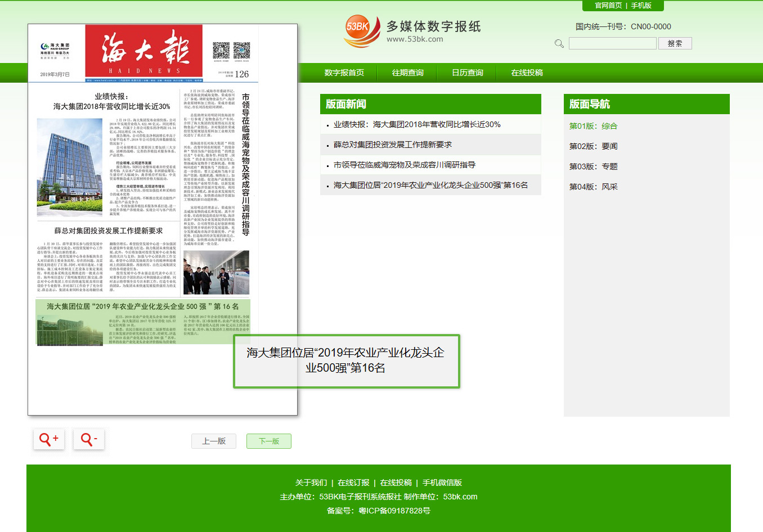Click the 国内统一刊号 CN00-0000 text
The height and width of the screenshot is (532, 763).
point(623,26)
